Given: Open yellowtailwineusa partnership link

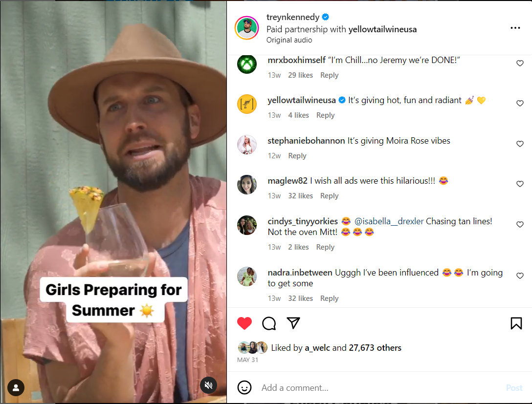Looking at the screenshot, I should point(382,29).
